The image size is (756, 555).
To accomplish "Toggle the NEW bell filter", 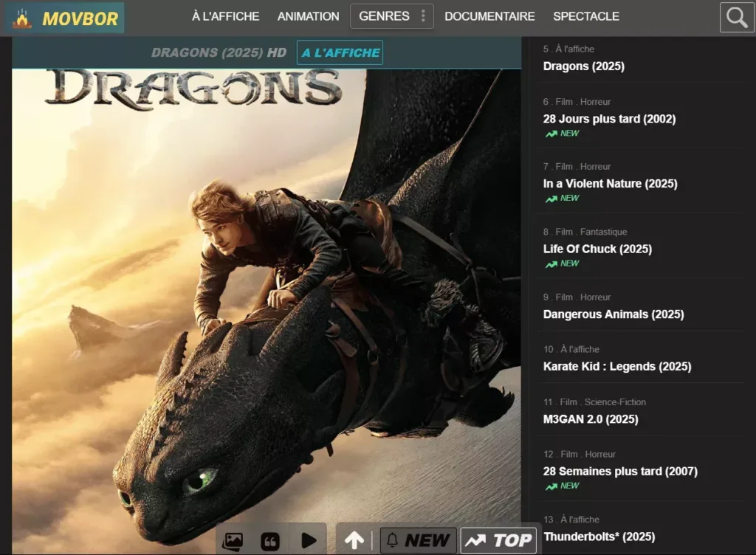I will pyautogui.click(x=417, y=540).
